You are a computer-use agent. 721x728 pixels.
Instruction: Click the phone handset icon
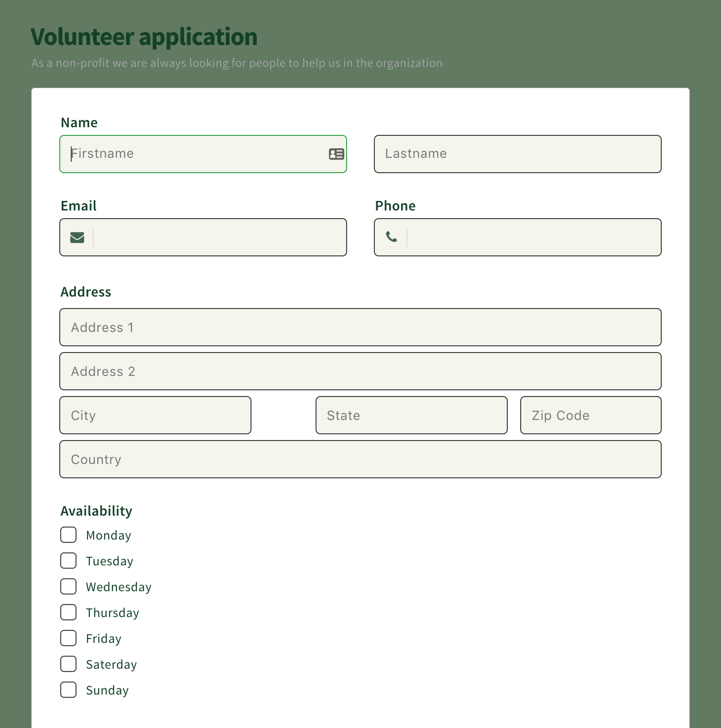click(392, 237)
